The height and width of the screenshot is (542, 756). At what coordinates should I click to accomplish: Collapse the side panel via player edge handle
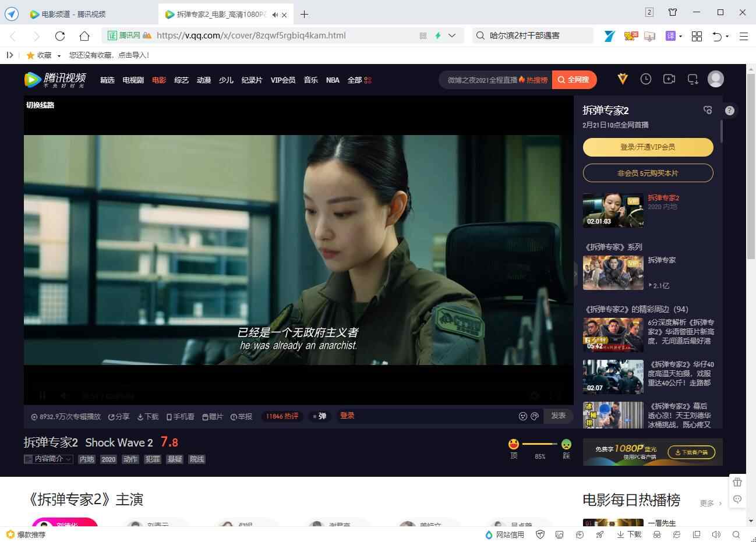tap(576, 274)
